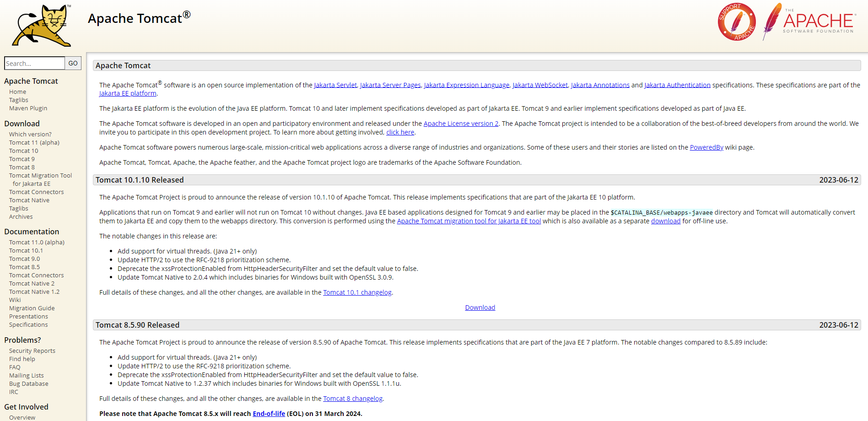Open Presentations in sidebar
The height and width of the screenshot is (421, 868).
(28, 316)
